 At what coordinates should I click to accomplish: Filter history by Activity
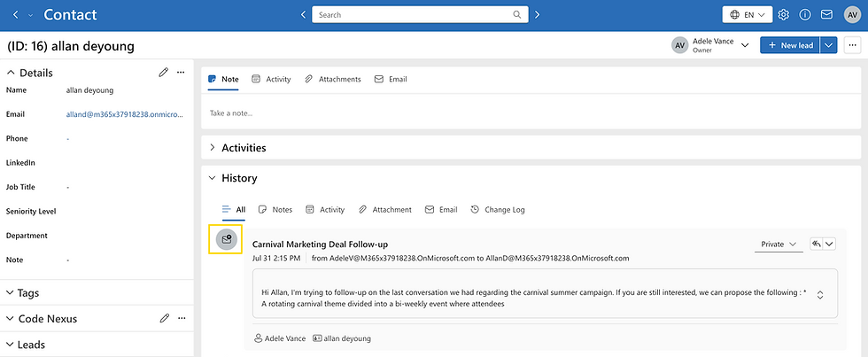tap(325, 210)
